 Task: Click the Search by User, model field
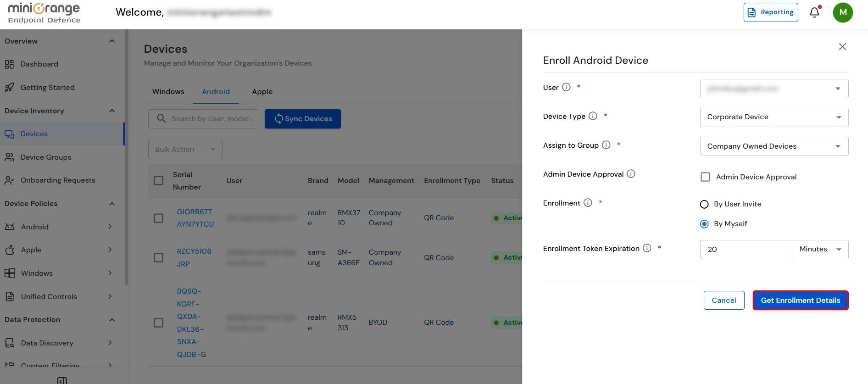[x=204, y=119]
